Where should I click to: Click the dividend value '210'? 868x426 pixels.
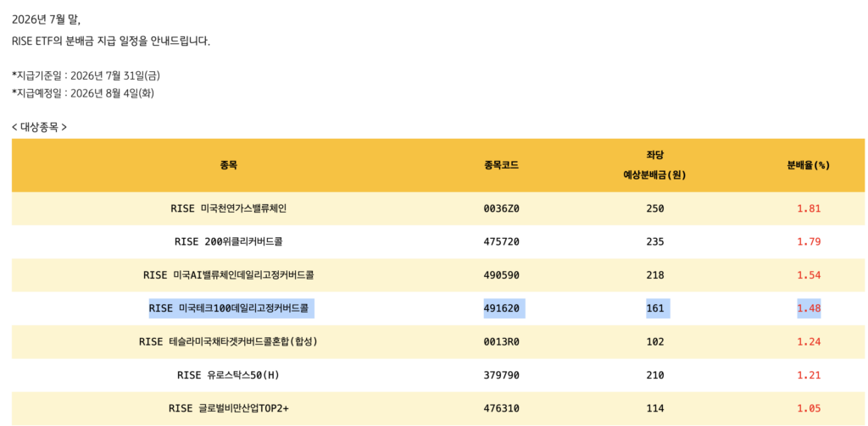tap(655, 375)
